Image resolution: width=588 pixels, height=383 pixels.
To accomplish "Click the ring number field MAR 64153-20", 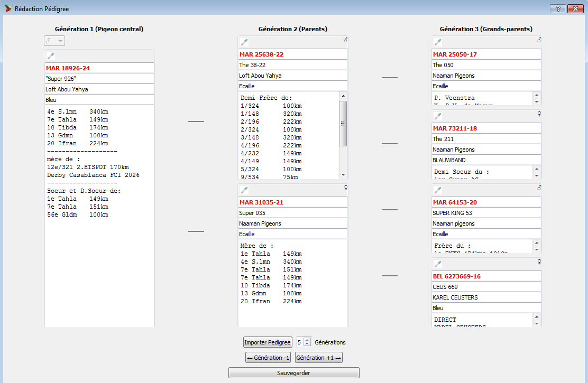I will point(486,202).
